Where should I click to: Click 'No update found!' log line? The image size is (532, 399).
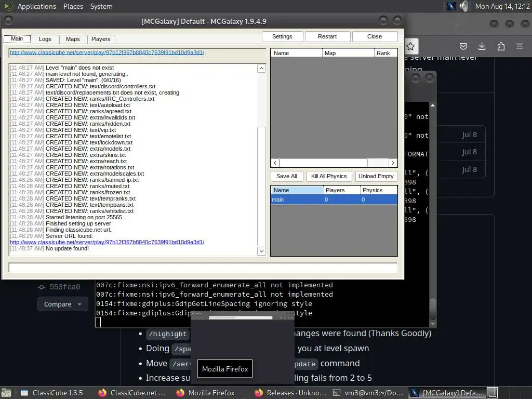pyautogui.click(x=67, y=248)
